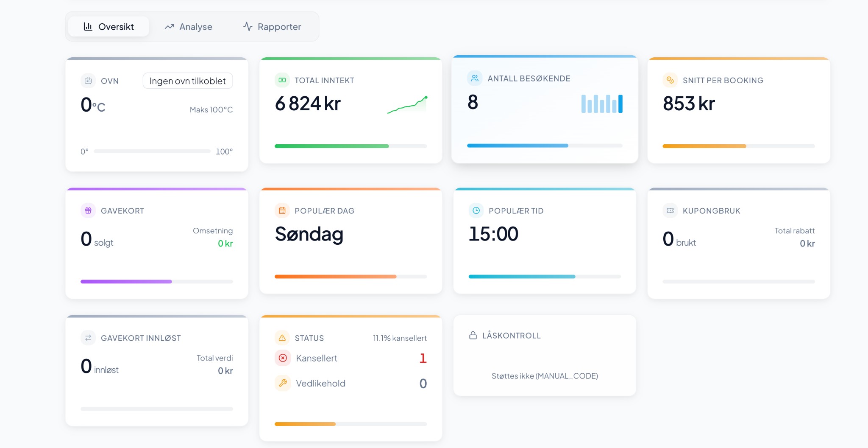Click the warning triangle on the STATUS card
This screenshot has height=448, width=868.
282,338
